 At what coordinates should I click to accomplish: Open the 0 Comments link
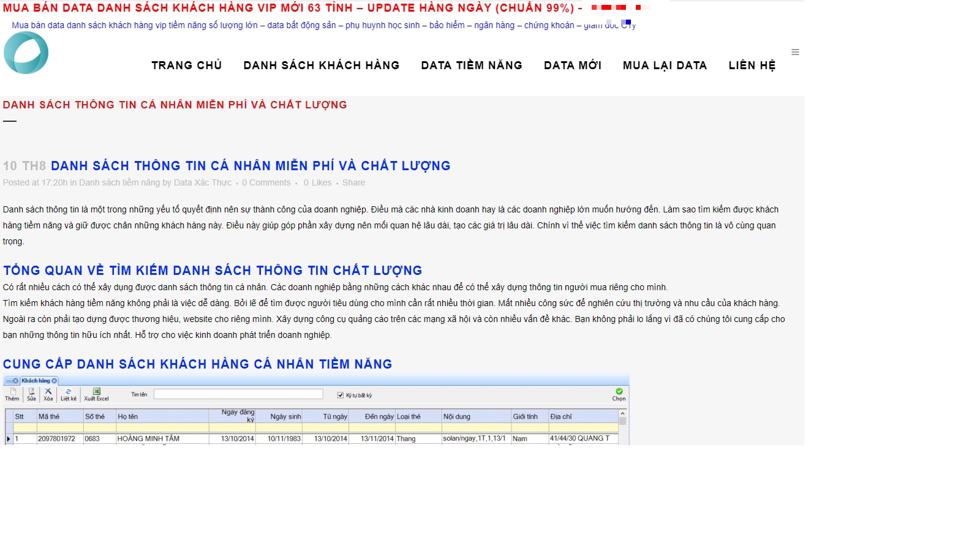click(x=266, y=182)
